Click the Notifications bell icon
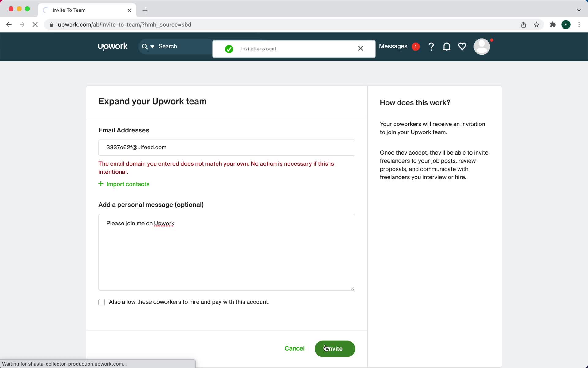The width and height of the screenshot is (588, 368). pyautogui.click(x=447, y=47)
